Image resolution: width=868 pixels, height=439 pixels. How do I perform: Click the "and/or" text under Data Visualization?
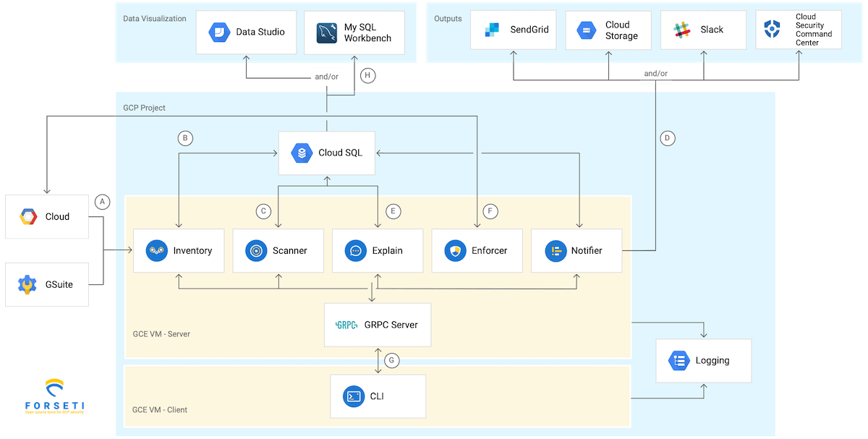pyautogui.click(x=327, y=75)
